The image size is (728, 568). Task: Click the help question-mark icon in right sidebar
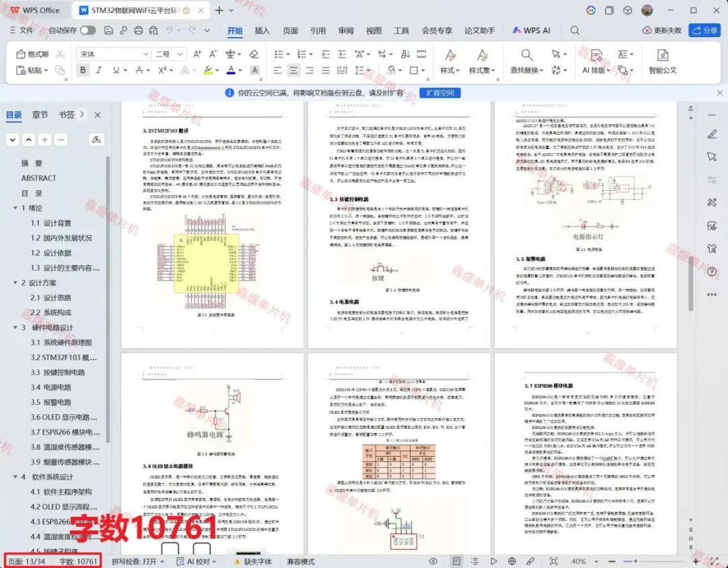[712, 271]
